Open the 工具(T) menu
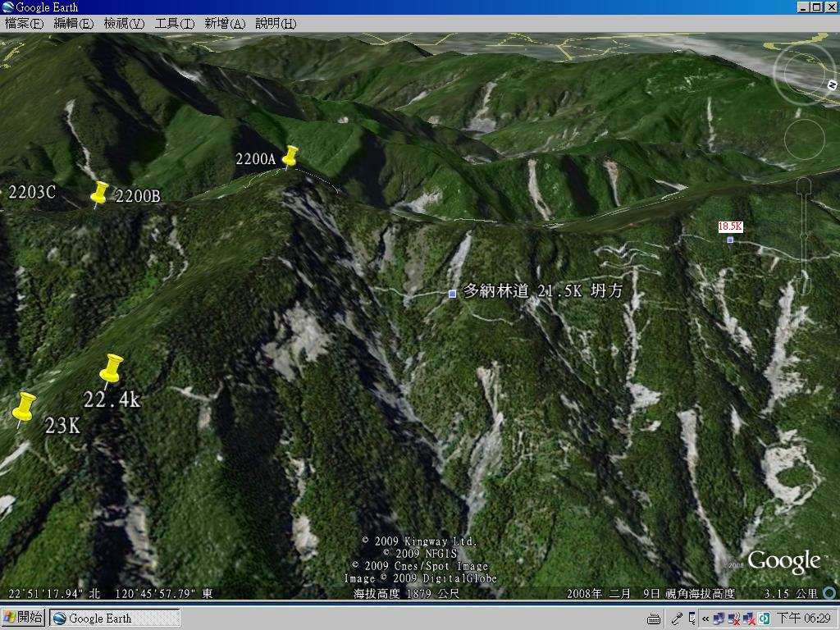 pyautogui.click(x=175, y=24)
